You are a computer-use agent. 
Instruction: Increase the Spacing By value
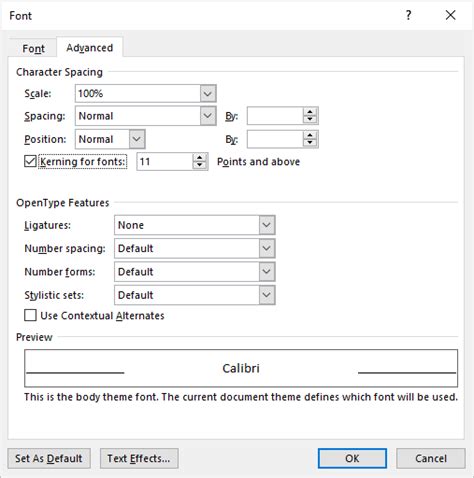310,112
